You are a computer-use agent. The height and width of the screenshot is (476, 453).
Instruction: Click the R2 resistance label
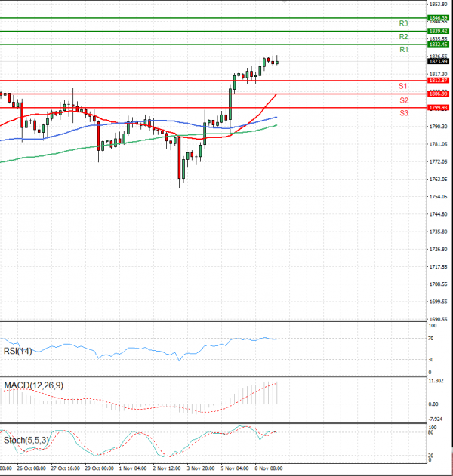pyautogui.click(x=403, y=37)
